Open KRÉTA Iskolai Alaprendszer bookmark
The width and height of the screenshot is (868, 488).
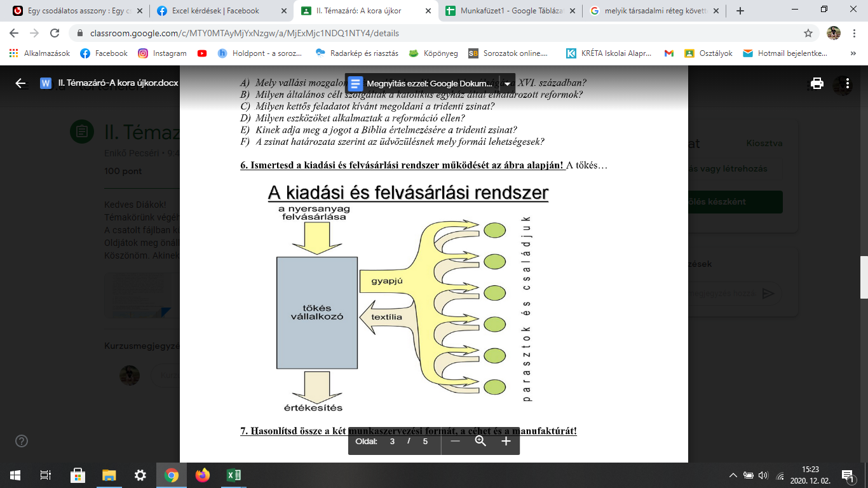point(609,53)
